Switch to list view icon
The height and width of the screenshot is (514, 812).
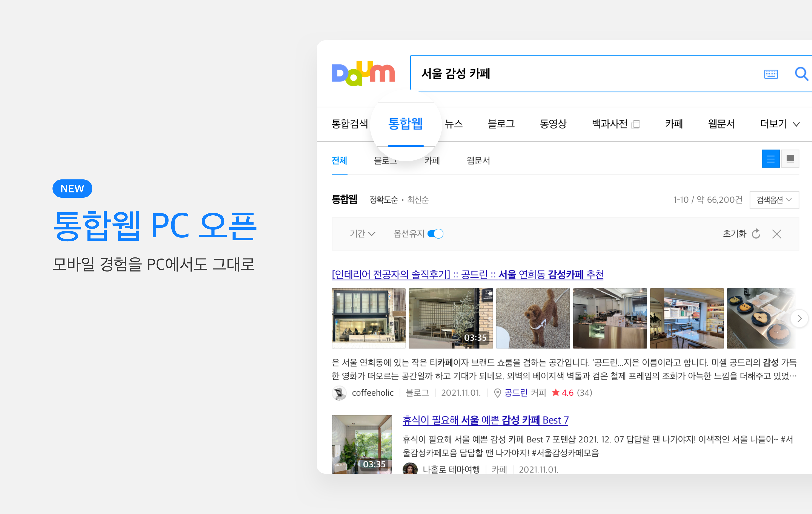[x=771, y=159]
